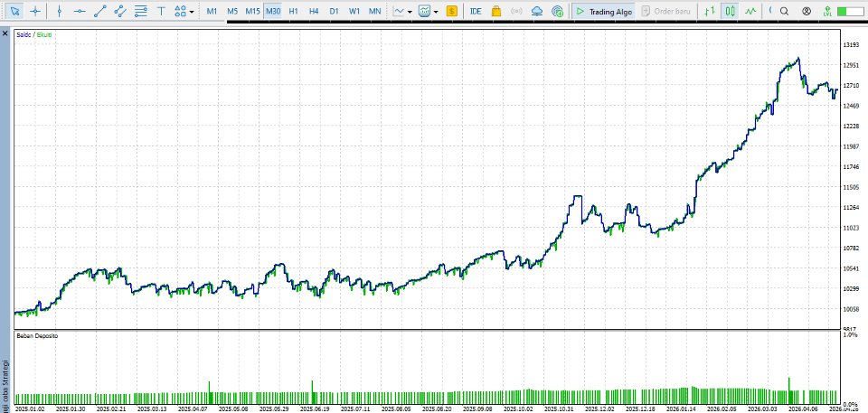The image size is (868, 413).
Task: Select the crosshair cursor tool
Action: (35, 11)
